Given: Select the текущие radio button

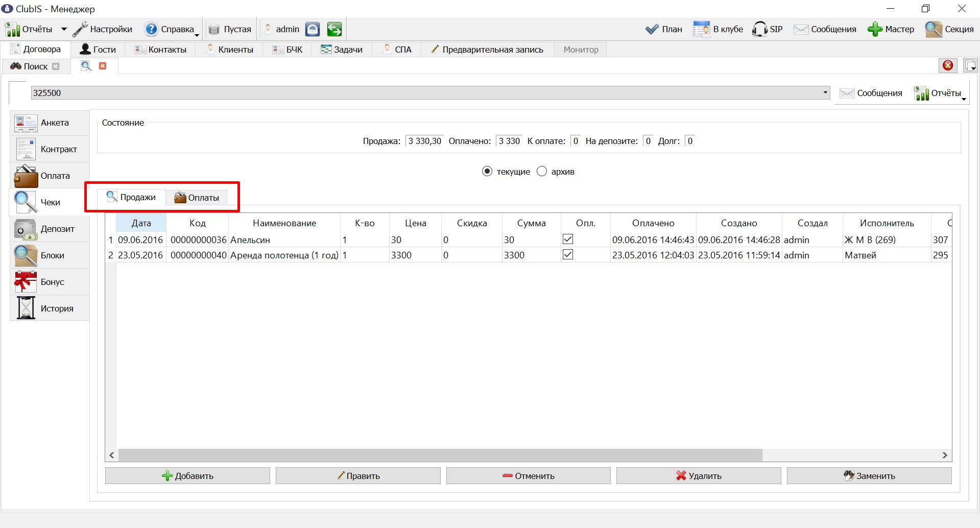Looking at the screenshot, I should point(487,171).
